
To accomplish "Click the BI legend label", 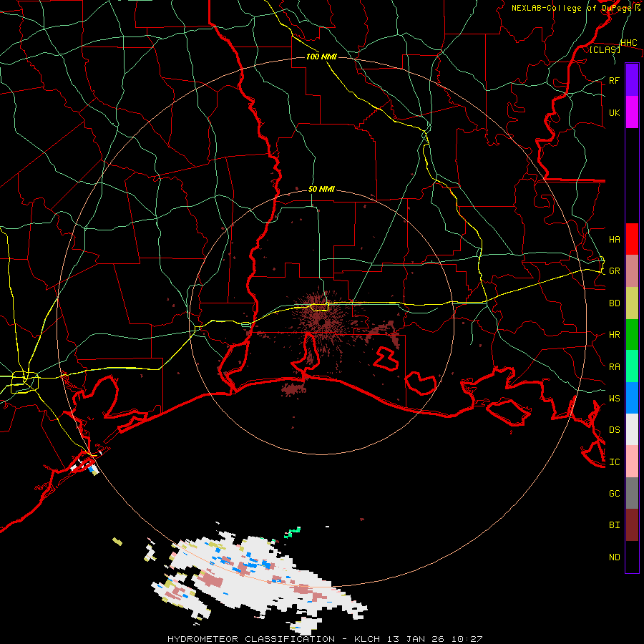I will 614,525.
